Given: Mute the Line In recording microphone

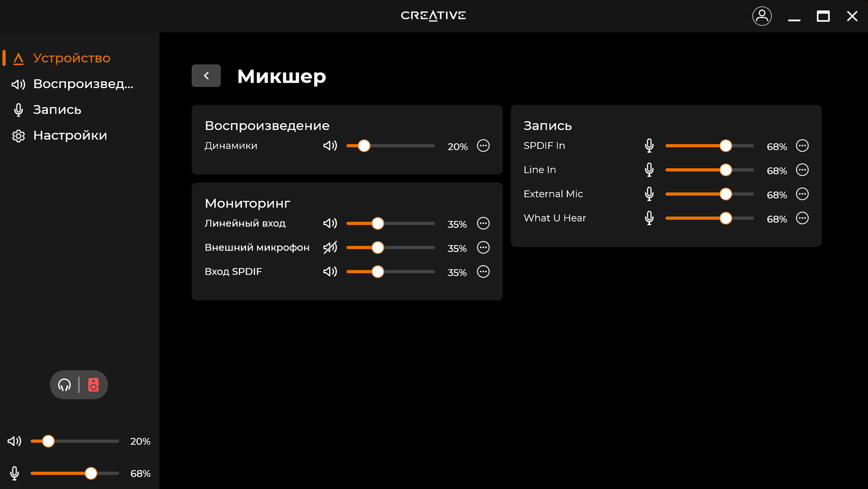Looking at the screenshot, I should [649, 170].
